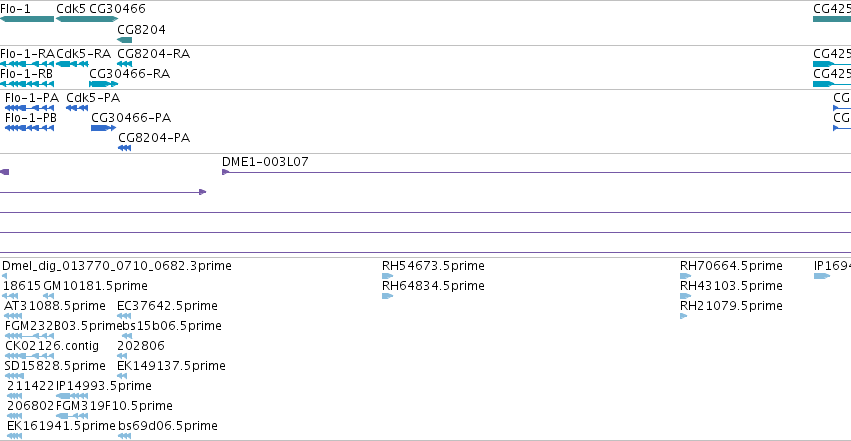Open the IP14993.5prime EST label
The image size is (851, 441).
click(104, 386)
